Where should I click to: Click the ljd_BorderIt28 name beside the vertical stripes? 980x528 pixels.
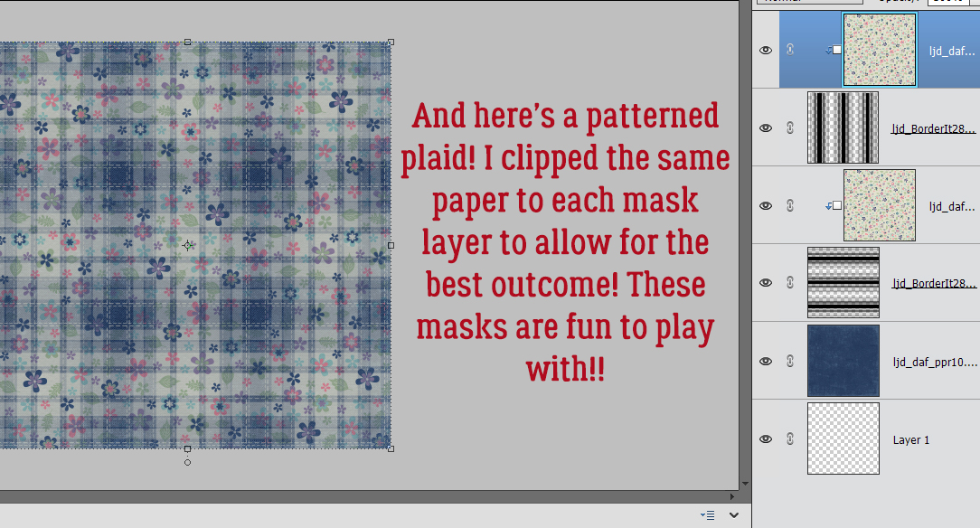[x=933, y=128]
